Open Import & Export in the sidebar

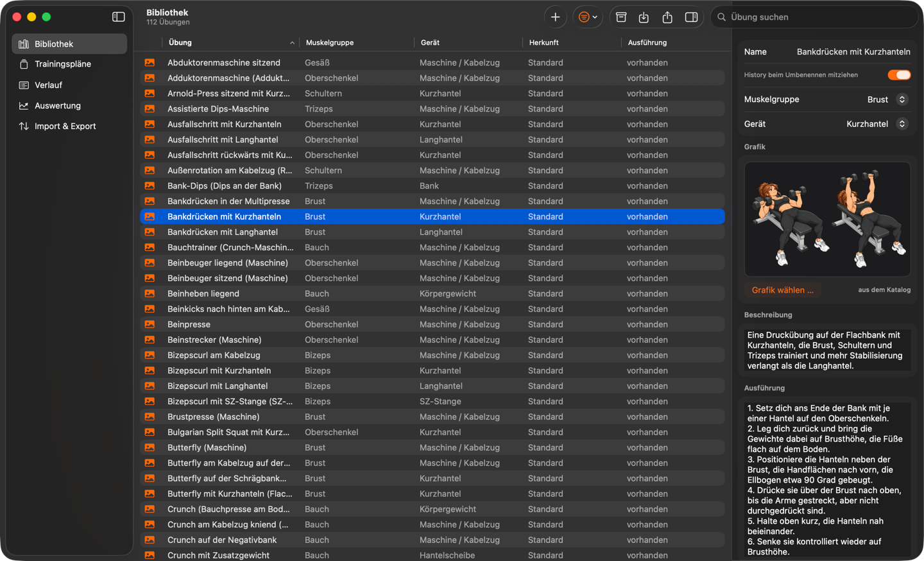pos(69,126)
